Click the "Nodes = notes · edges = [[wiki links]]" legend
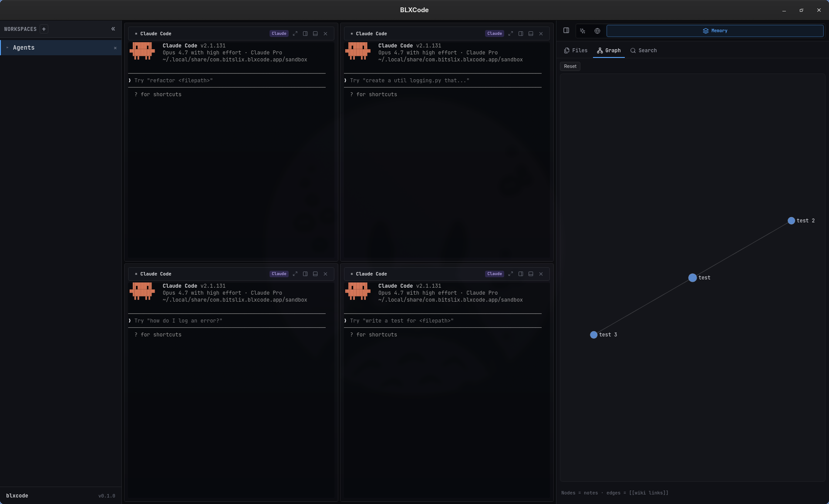The image size is (829, 504). click(615, 493)
